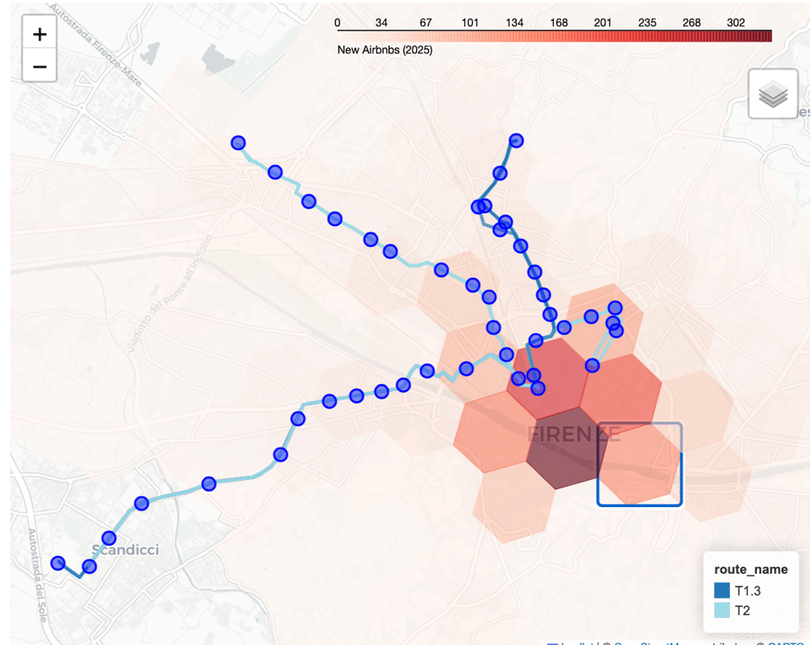Click the northernmost stop on the T1.3 line
The height and width of the screenshot is (645, 812).
coord(515,141)
